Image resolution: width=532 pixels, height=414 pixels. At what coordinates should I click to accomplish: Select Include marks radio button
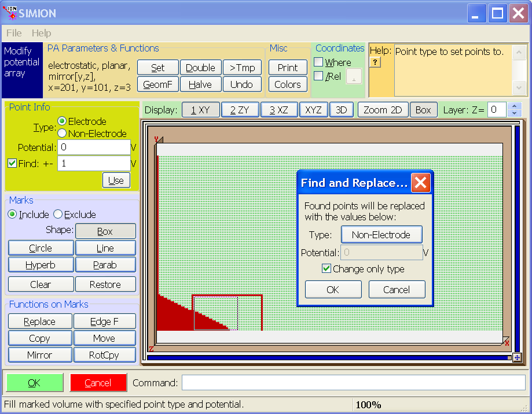12,214
